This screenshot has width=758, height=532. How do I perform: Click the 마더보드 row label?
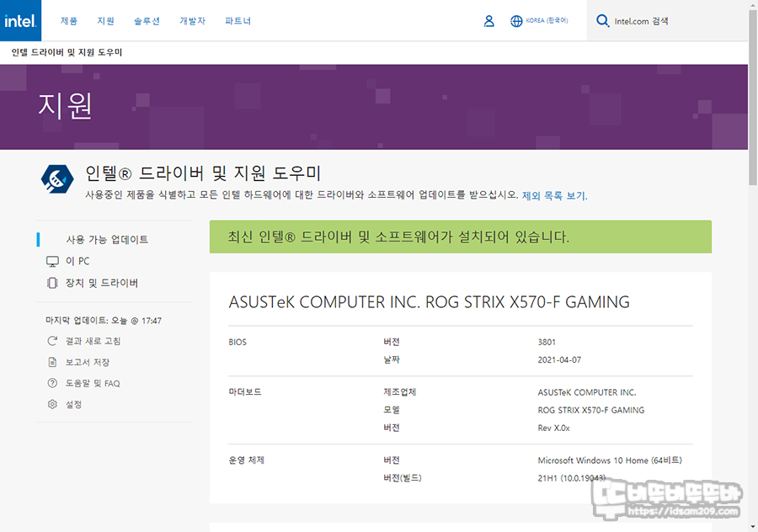pos(245,392)
